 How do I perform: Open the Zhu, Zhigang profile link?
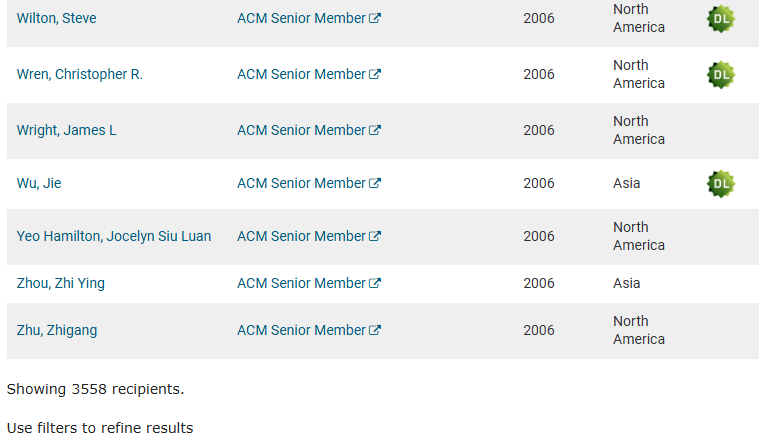click(57, 330)
